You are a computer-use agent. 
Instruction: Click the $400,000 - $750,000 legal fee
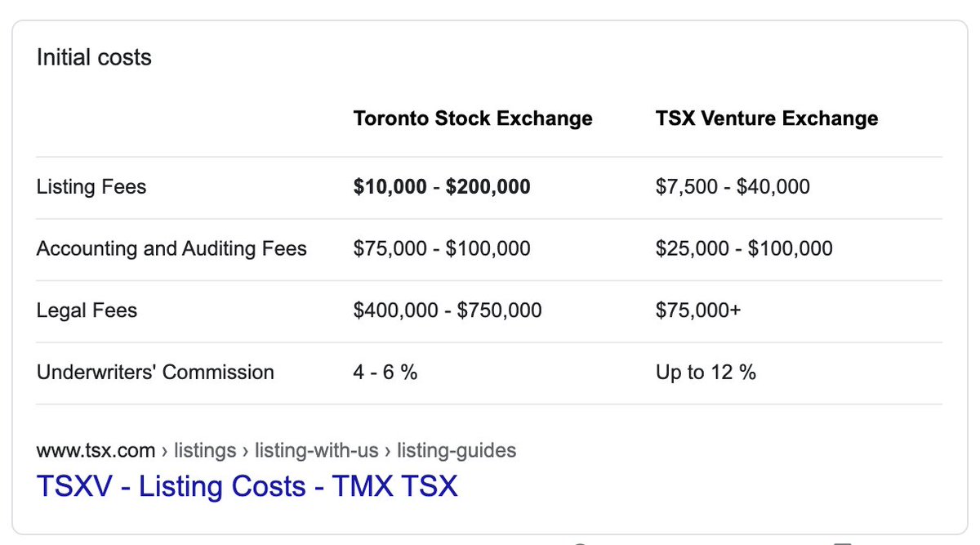(448, 310)
